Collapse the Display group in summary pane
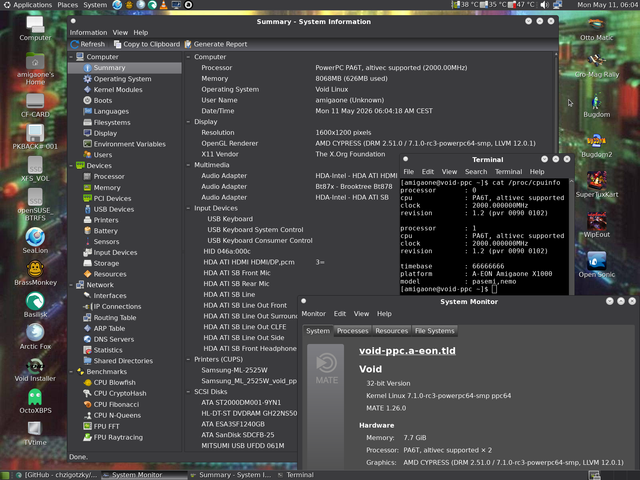Screen dimensions: 640x480 (x=189, y=122)
